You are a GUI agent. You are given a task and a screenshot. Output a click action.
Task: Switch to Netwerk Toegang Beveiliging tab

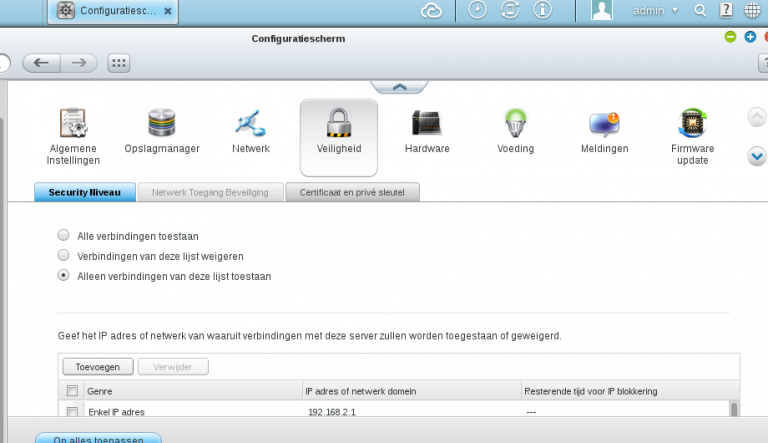pos(210,192)
